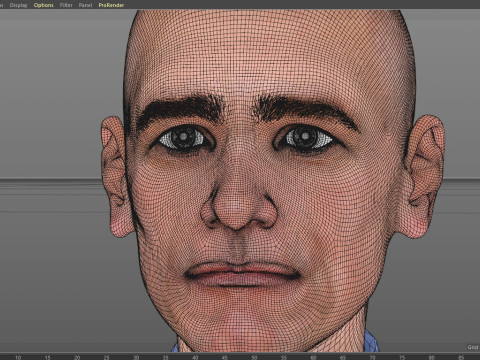This screenshot has width=480, height=360.
Task: Jump to frame 40 on the timeline
Action: (x=195, y=357)
